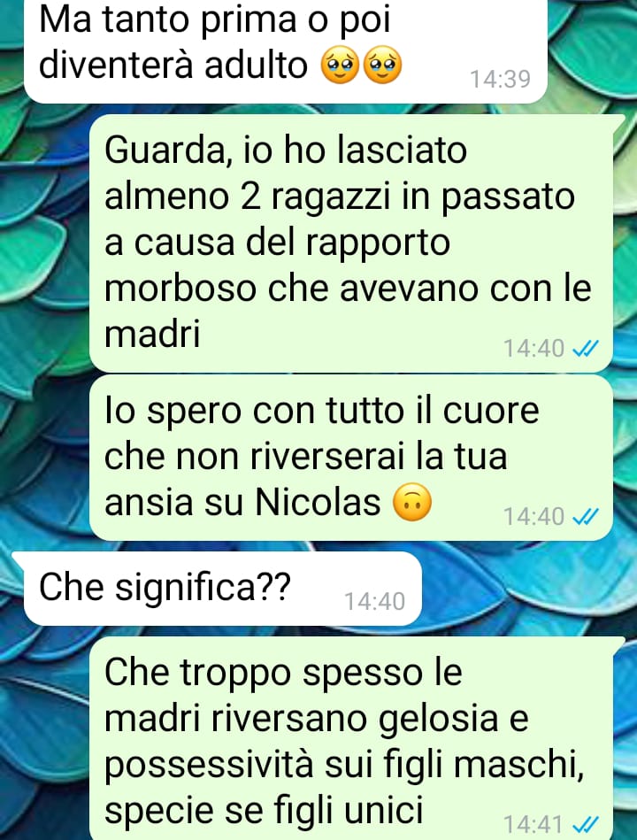Select the 'Che troppo spesso le madri' message
This screenshot has width=637, height=840.
tap(350, 738)
